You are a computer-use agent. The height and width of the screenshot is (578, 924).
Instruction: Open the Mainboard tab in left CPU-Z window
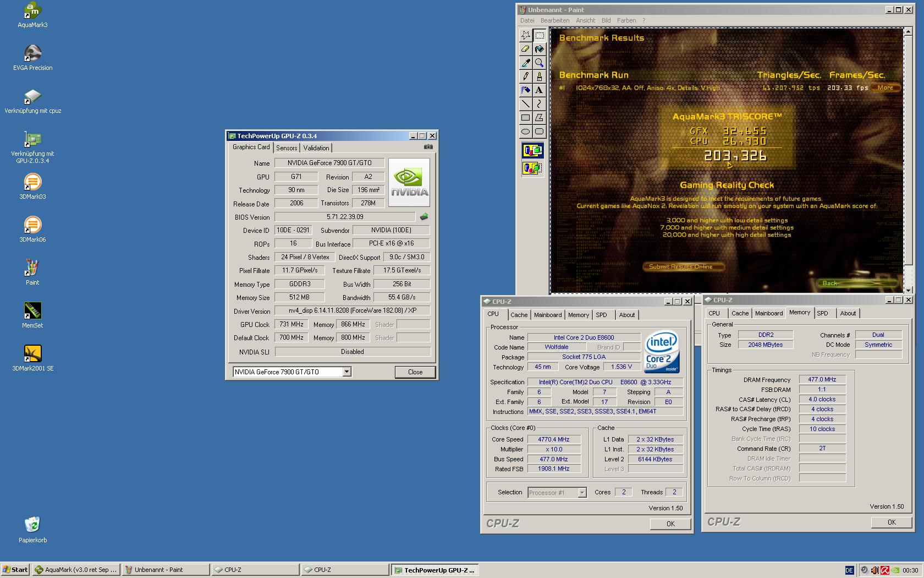[548, 315]
